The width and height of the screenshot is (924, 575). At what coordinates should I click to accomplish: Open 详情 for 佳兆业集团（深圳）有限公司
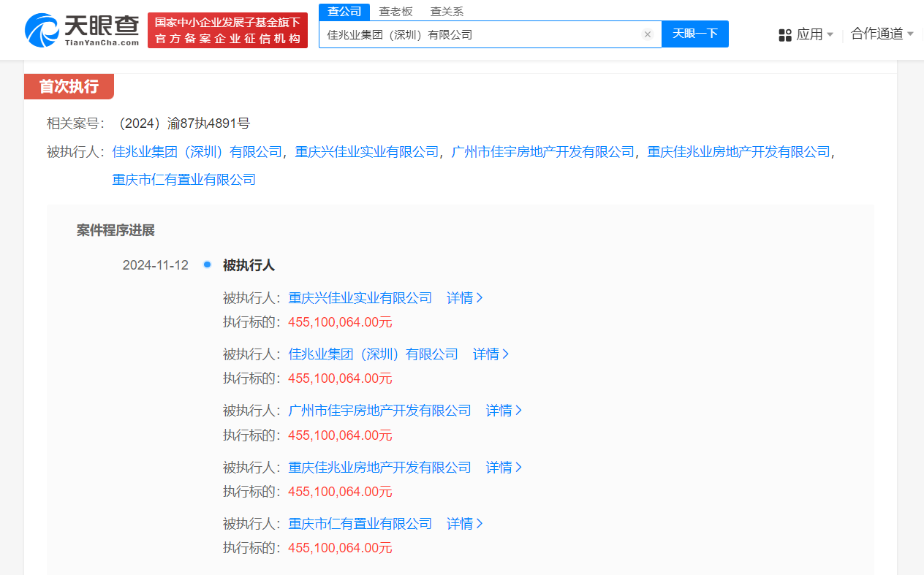[491, 354]
